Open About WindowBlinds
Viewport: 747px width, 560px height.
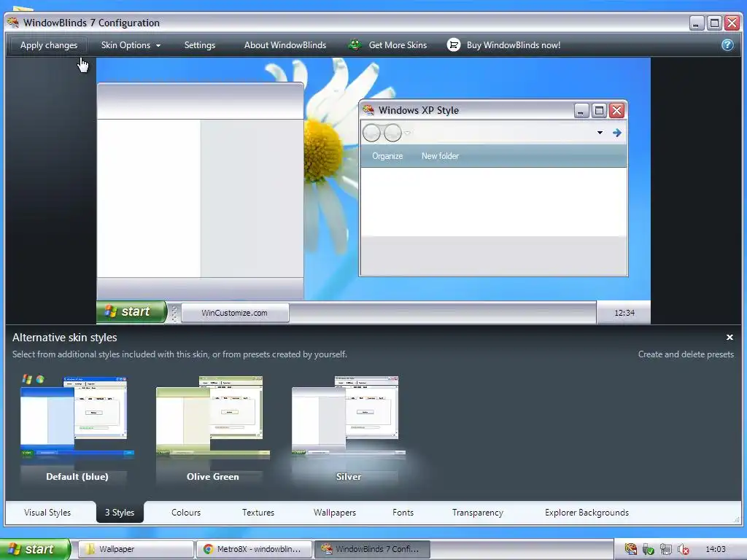pos(285,45)
